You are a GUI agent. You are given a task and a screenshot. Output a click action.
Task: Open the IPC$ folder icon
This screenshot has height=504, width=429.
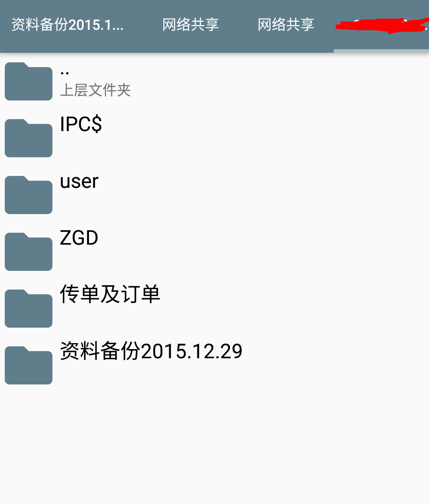[29, 138]
